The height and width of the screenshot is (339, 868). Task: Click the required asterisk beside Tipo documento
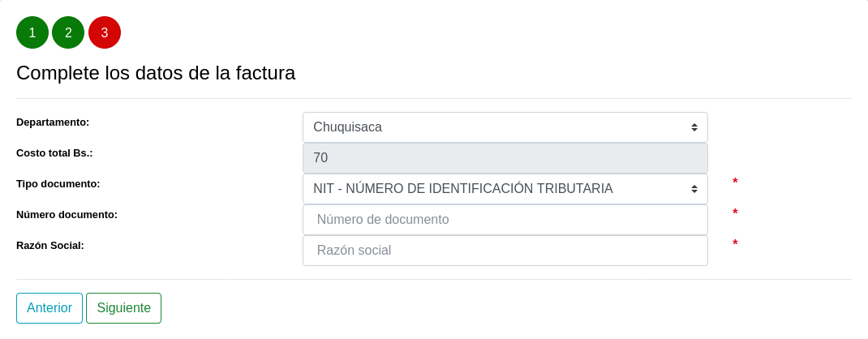coord(735,182)
